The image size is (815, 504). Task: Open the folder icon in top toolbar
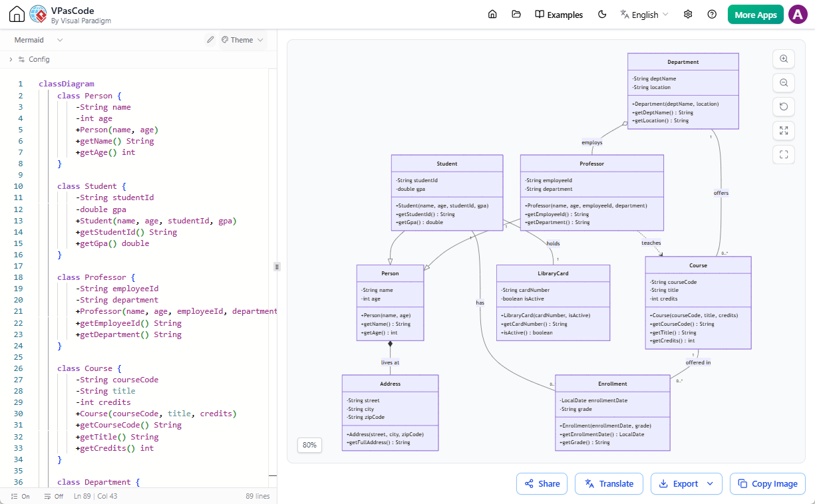[516, 15]
